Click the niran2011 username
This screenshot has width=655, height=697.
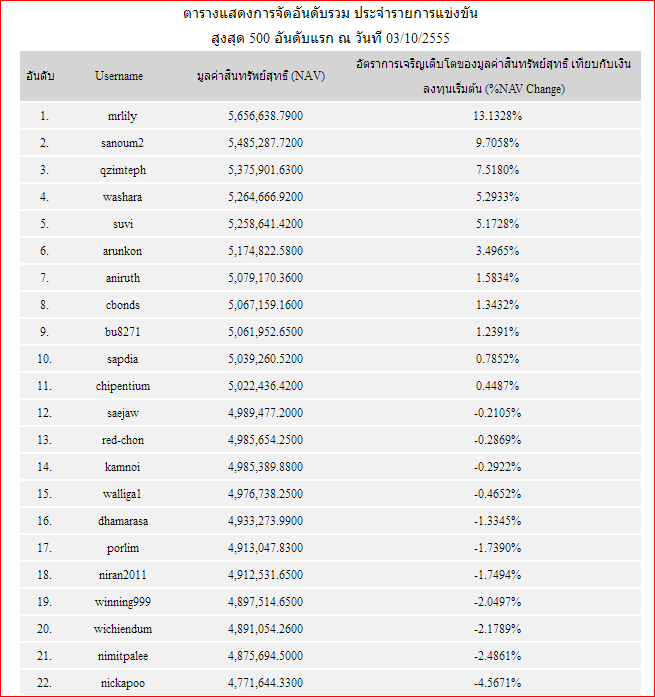122,575
